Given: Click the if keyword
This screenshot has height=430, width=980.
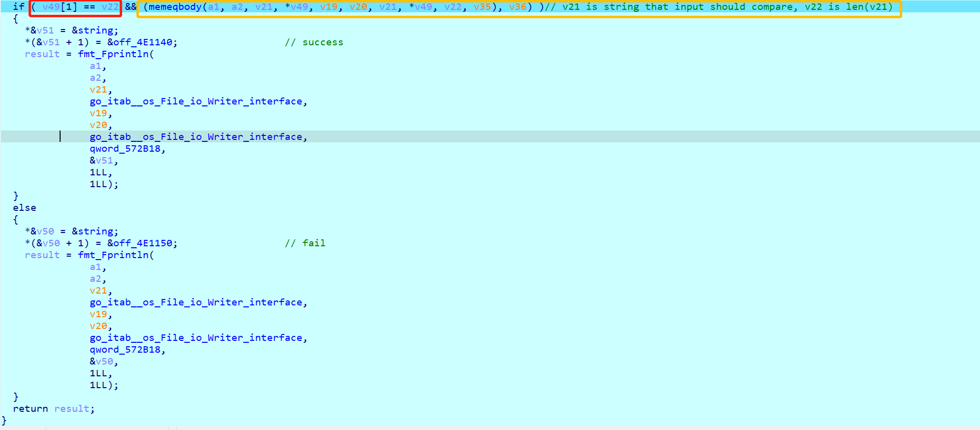Looking at the screenshot, I should [x=19, y=7].
